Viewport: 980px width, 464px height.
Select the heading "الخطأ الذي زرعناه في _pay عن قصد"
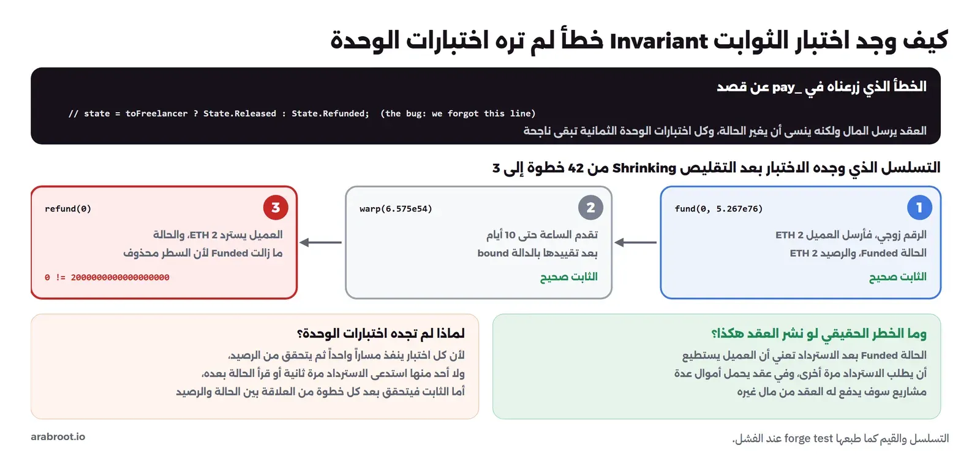point(821,87)
